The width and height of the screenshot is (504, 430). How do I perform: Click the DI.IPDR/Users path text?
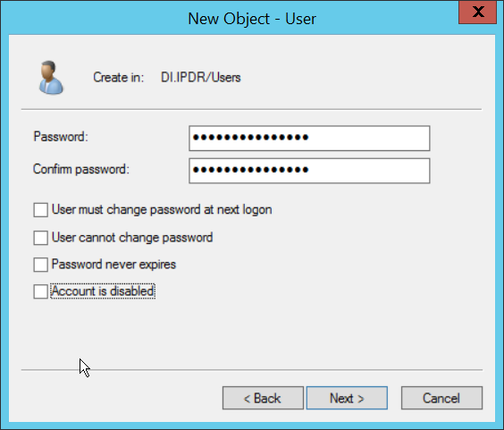coord(200,78)
